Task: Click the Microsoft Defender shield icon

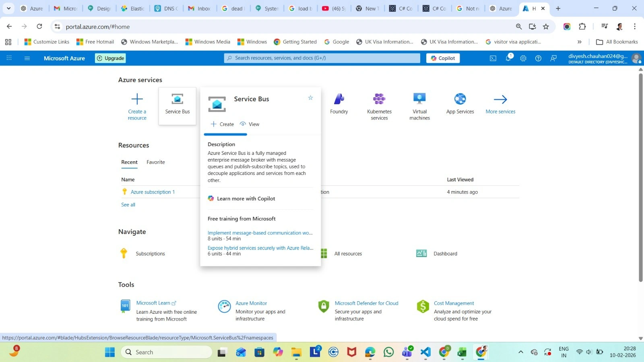Action: [x=324, y=306]
